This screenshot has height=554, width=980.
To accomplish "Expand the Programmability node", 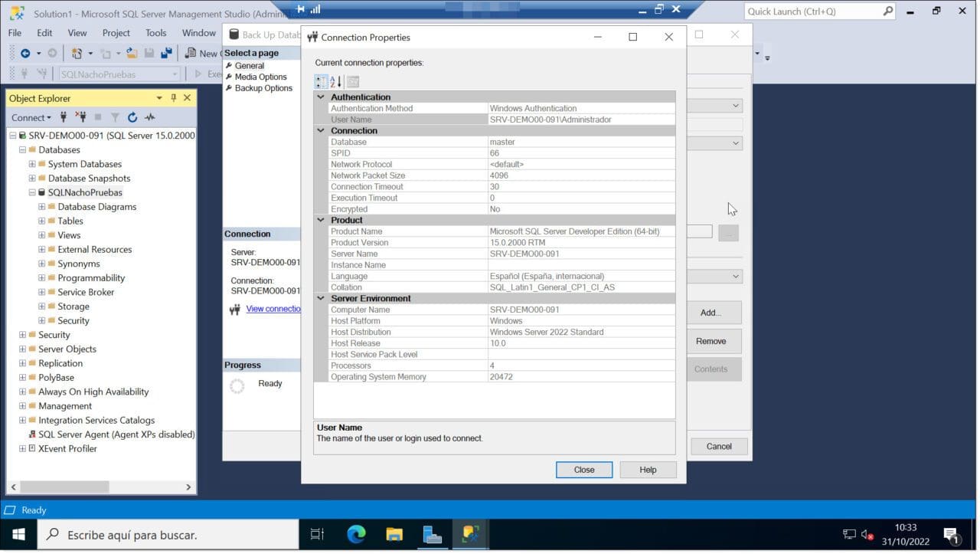I will point(42,278).
